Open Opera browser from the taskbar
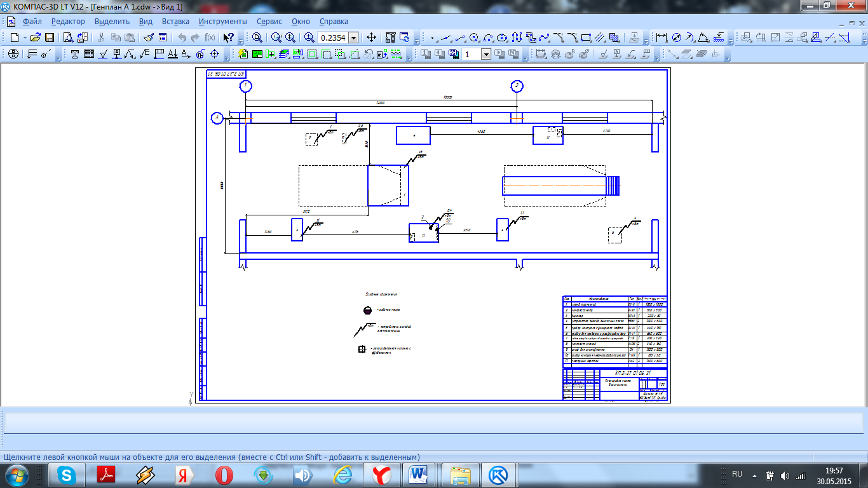This screenshot has width=868, height=488. click(224, 475)
